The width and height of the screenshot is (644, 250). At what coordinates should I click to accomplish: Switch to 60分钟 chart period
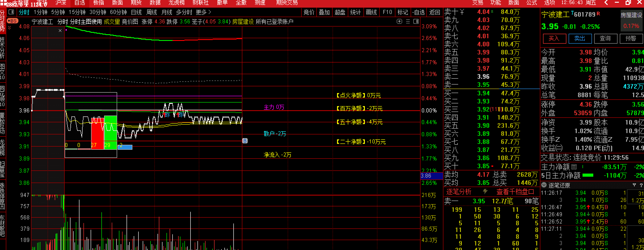[118, 12]
